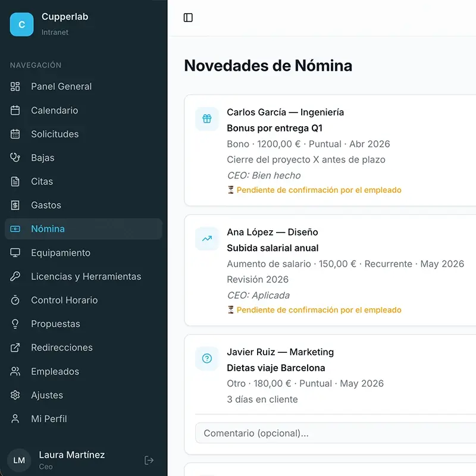Click the Redirecciones external link icon
The width and height of the screenshot is (476, 476).
pyautogui.click(x=15, y=347)
